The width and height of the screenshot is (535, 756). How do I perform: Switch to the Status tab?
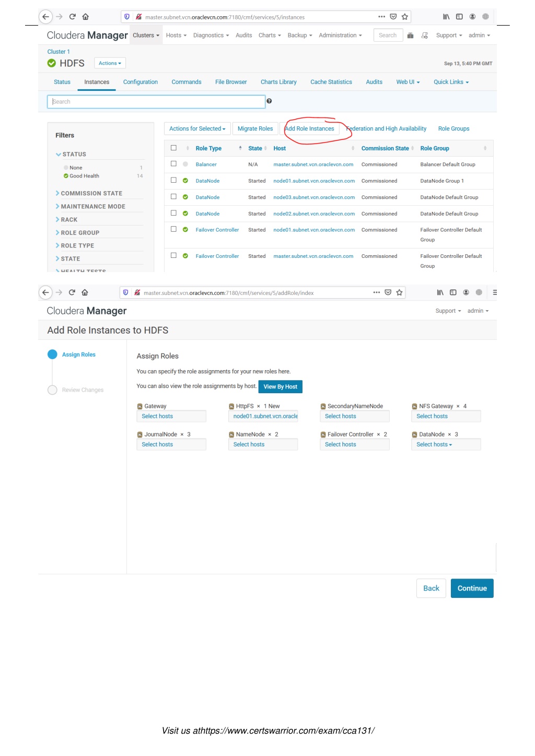click(x=62, y=82)
